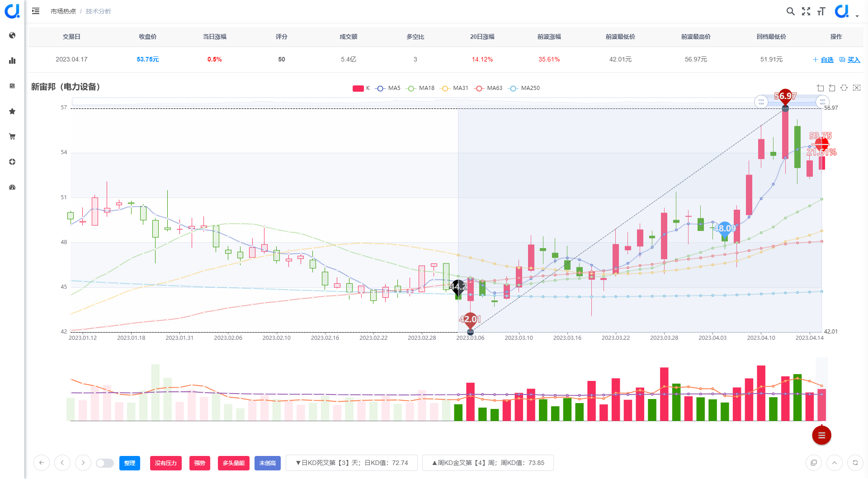
Task: Open the bar chart sidebar icon
Action: point(12,61)
